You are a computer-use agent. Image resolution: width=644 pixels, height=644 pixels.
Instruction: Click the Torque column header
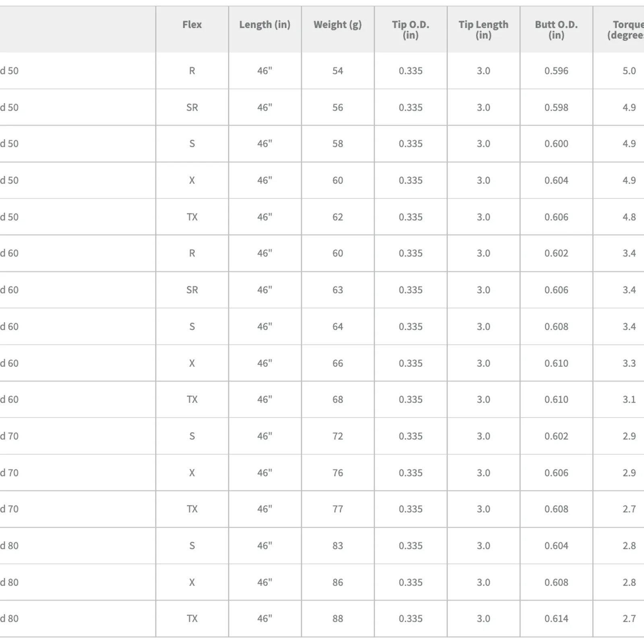[619, 29]
